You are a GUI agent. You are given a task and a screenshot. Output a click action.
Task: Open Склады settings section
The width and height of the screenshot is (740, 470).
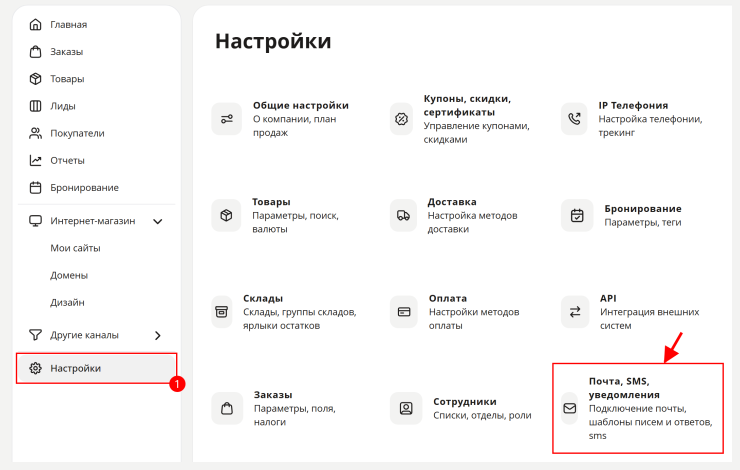[263, 298]
